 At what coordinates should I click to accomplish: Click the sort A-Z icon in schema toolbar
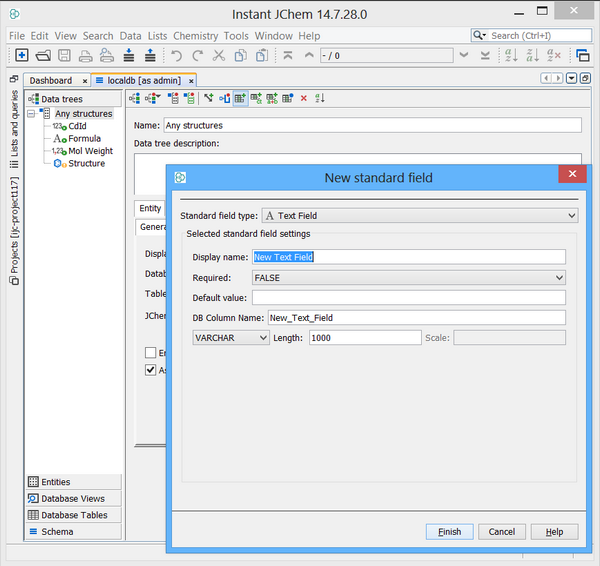coord(320,98)
